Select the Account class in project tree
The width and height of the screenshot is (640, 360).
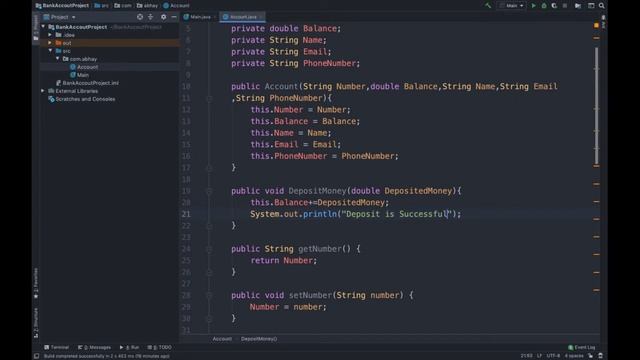tap(84, 67)
